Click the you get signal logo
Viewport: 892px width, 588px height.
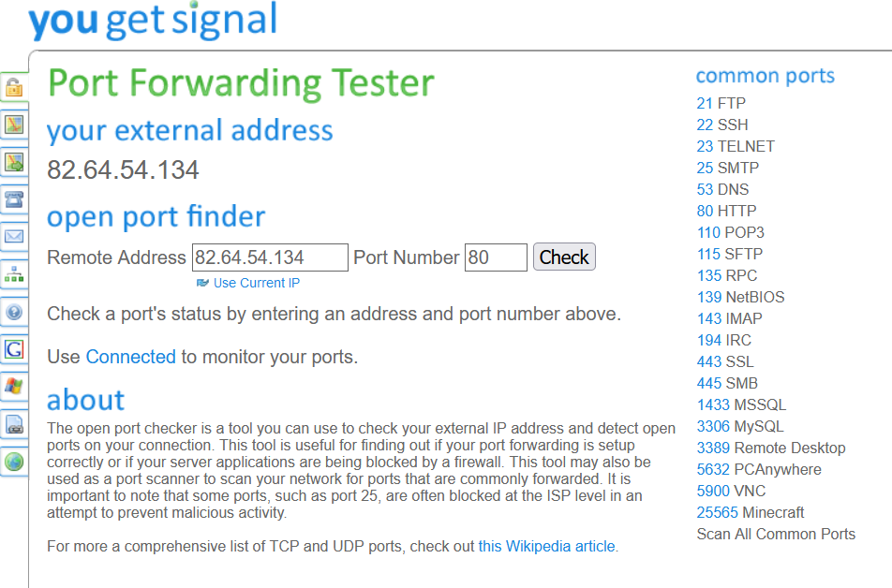click(x=153, y=22)
